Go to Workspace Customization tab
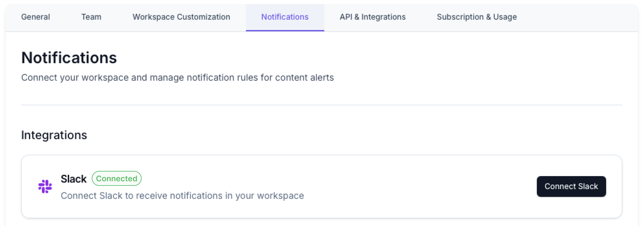This screenshot has width=644, height=226. pyautogui.click(x=181, y=17)
